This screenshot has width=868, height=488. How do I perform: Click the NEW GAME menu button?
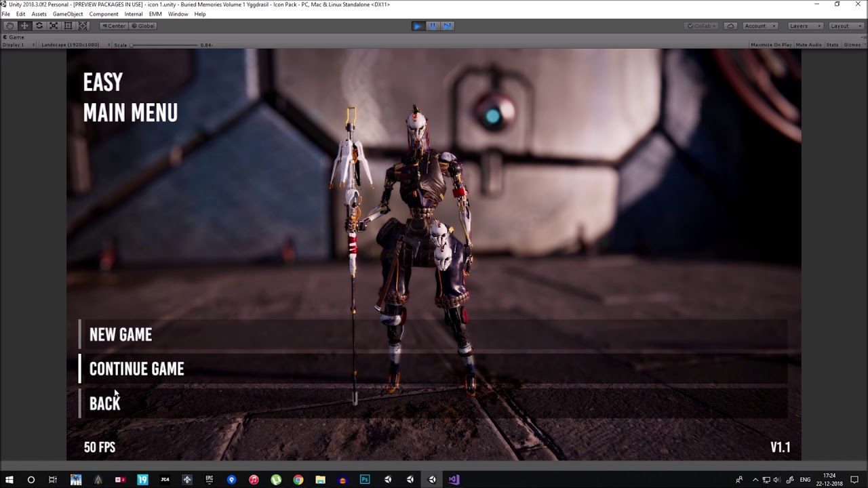(x=121, y=335)
